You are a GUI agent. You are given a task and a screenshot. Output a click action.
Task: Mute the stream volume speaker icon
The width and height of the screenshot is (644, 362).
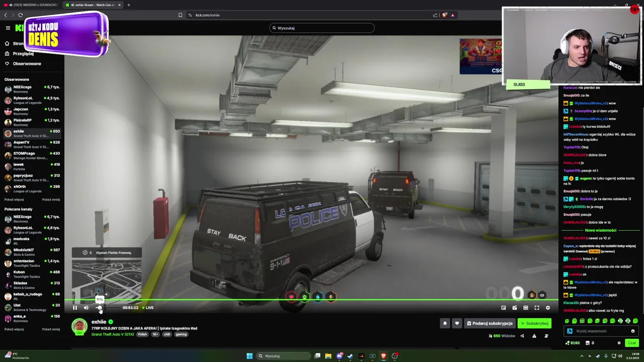pyautogui.click(x=86, y=308)
